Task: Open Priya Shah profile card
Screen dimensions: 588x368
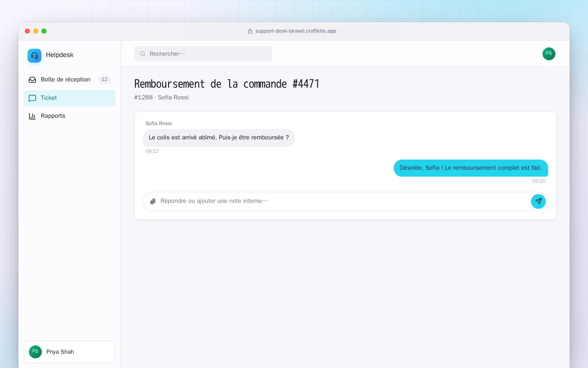Action: (x=69, y=352)
